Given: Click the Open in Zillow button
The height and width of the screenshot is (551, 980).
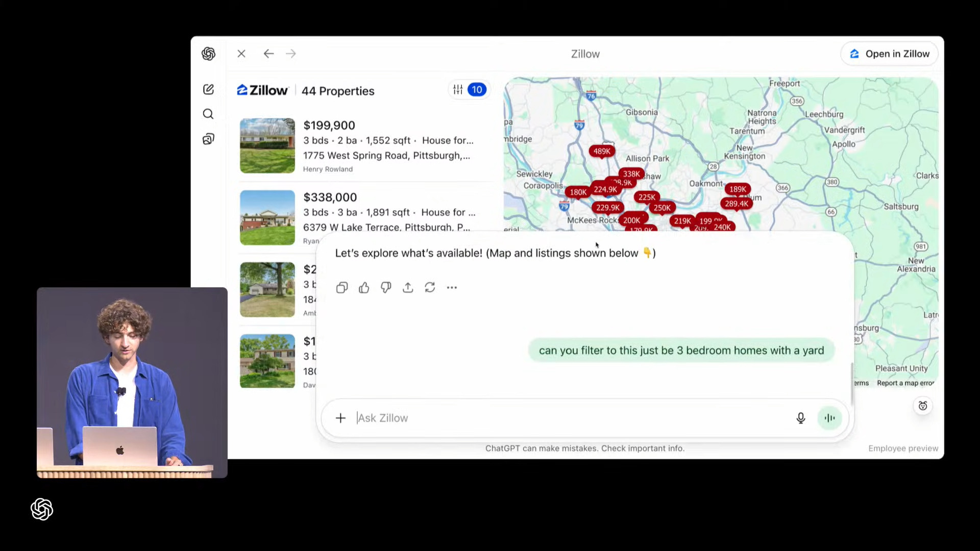Looking at the screenshot, I should coord(889,54).
